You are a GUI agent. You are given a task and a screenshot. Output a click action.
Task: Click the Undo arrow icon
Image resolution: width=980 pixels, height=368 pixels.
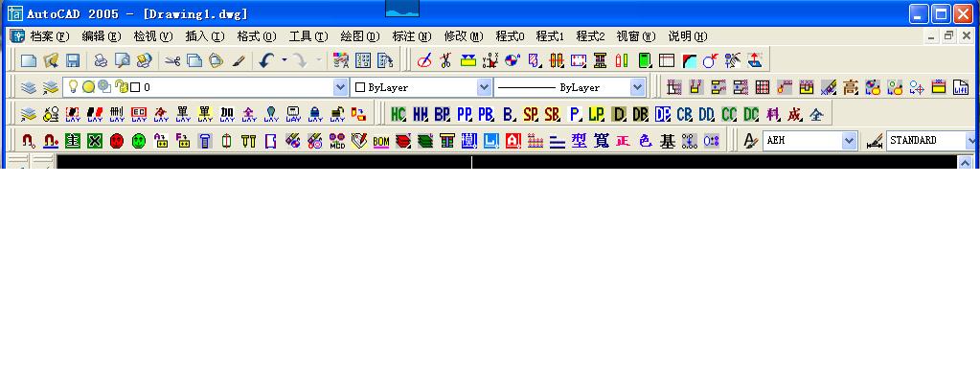(x=267, y=60)
